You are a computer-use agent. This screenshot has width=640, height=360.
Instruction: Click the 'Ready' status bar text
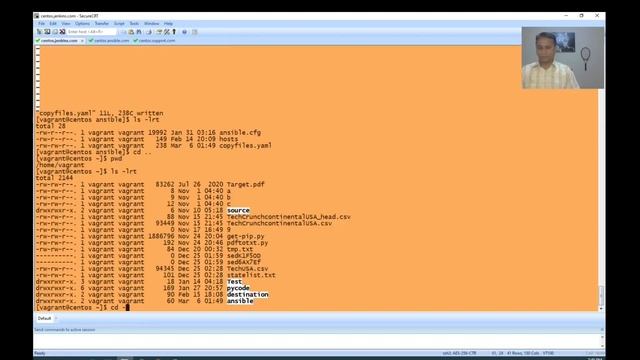pyautogui.click(x=40, y=353)
